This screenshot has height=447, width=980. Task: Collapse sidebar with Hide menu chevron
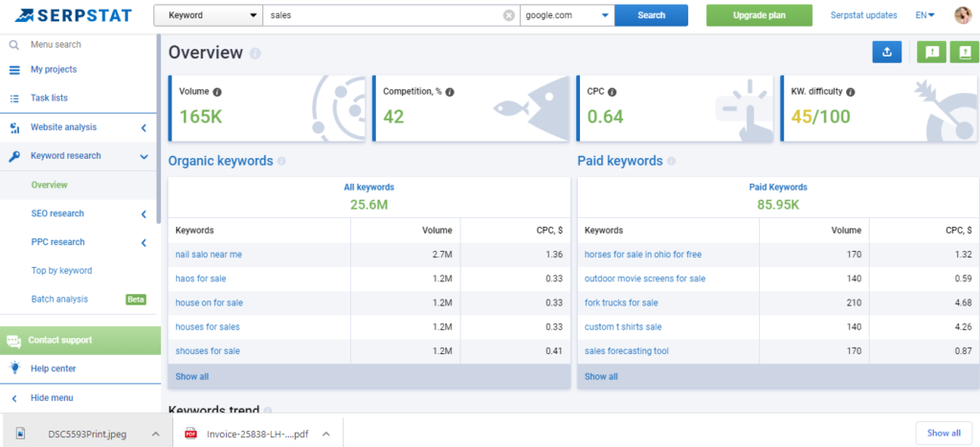point(15,398)
